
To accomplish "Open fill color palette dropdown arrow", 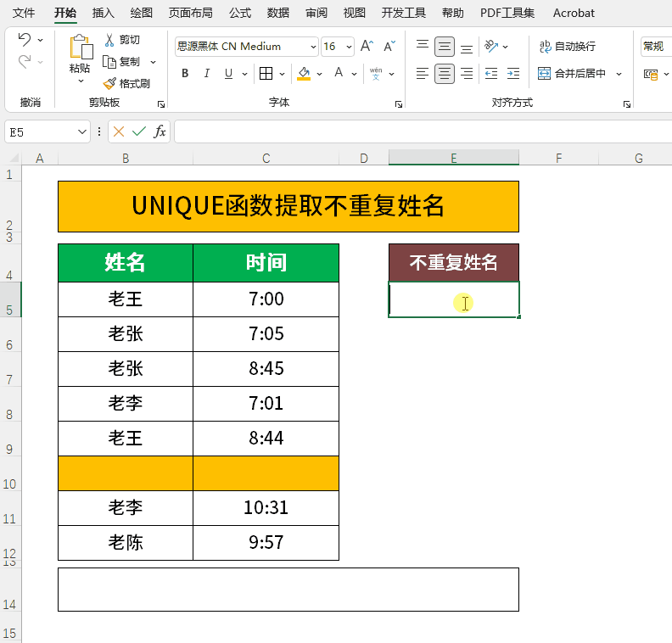I will (319, 74).
